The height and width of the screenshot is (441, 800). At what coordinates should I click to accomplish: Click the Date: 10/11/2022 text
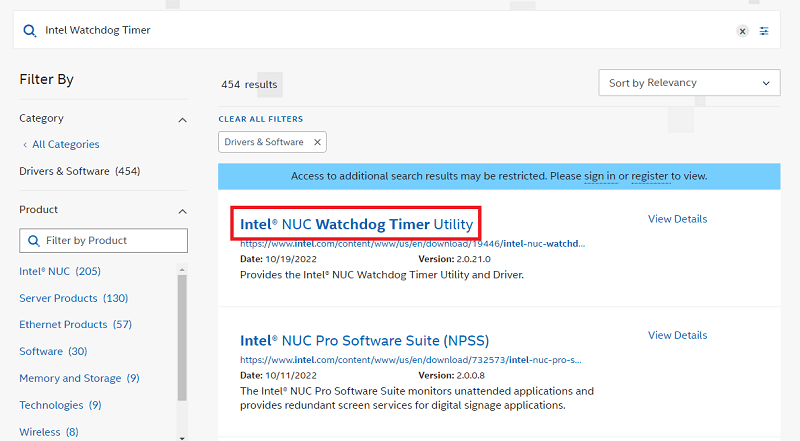pyautogui.click(x=278, y=376)
